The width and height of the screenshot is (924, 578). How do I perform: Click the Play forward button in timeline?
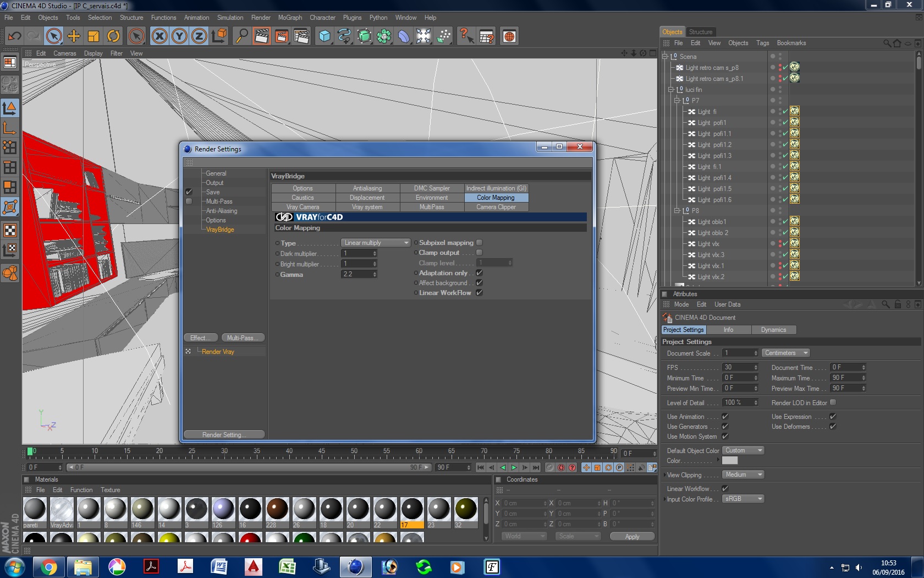(x=514, y=467)
